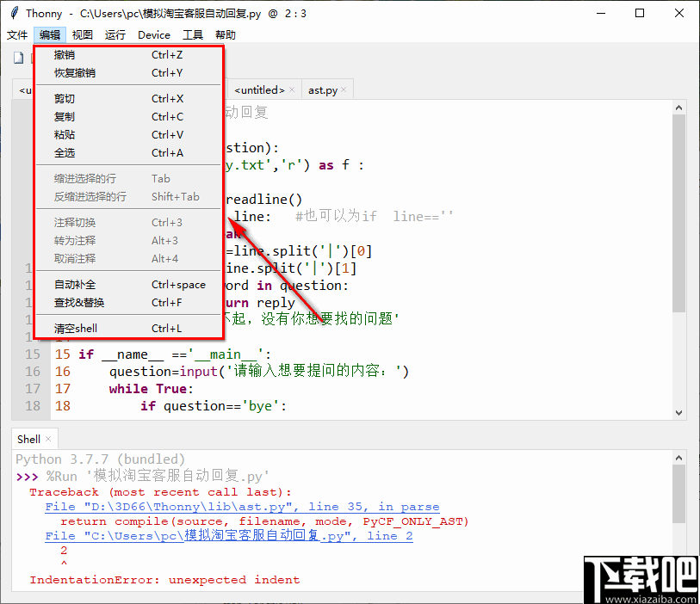This screenshot has width=700, height=604.
Task: Open the 运行 menu
Action: 115,34
